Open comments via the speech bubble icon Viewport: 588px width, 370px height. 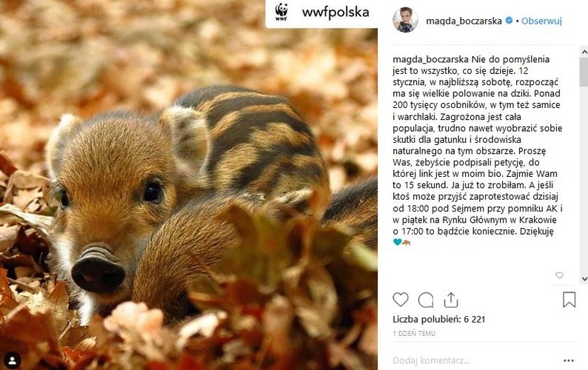(426, 300)
